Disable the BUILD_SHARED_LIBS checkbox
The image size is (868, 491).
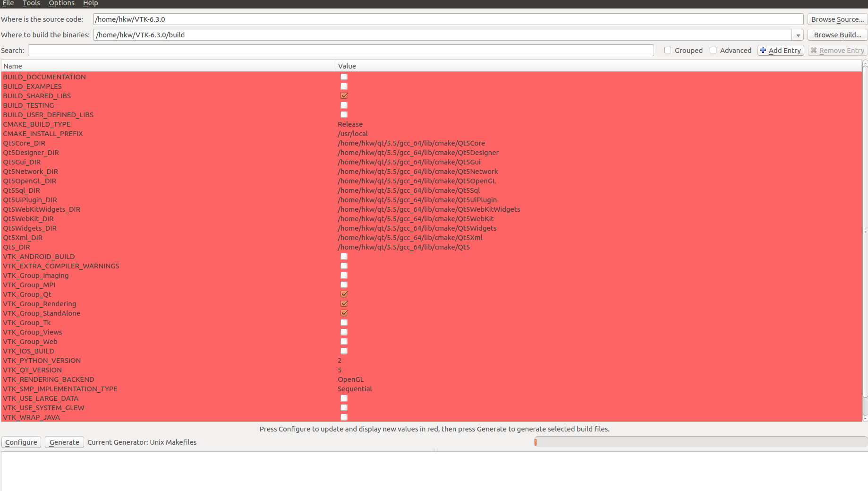tap(343, 95)
